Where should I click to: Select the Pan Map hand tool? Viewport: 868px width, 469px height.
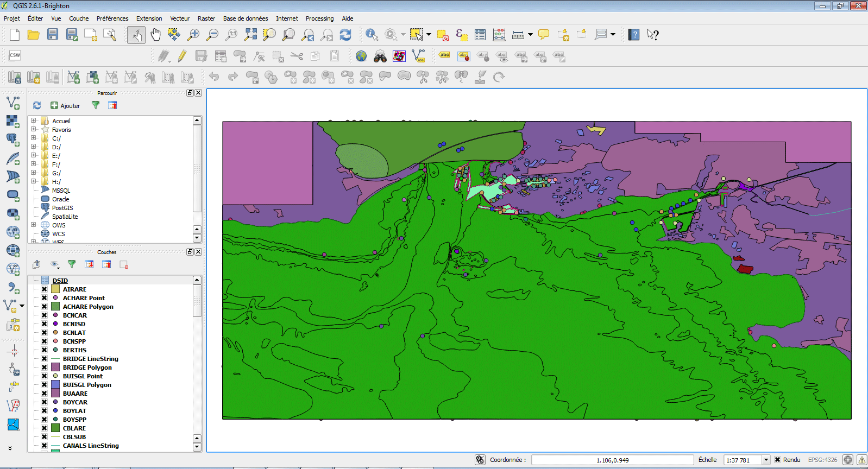click(155, 35)
